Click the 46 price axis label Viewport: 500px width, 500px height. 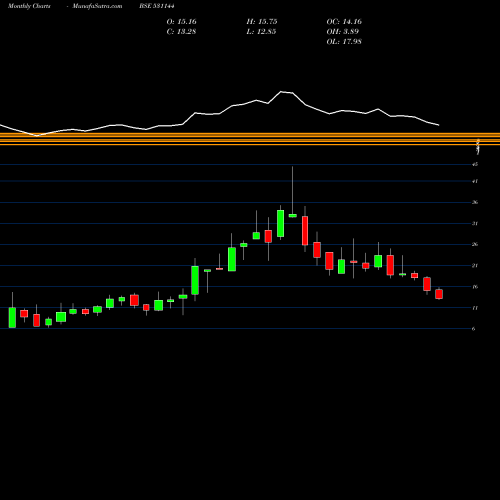coord(475,164)
